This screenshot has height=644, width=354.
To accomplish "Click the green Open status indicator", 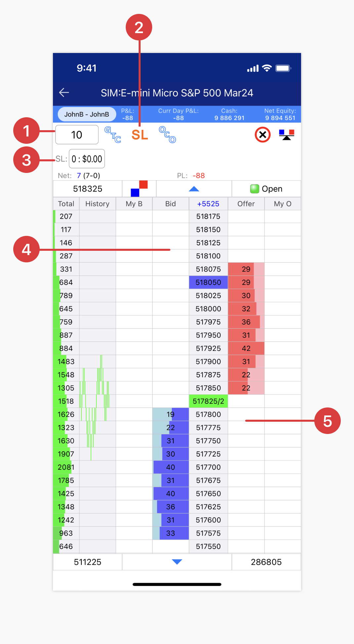I will (266, 189).
